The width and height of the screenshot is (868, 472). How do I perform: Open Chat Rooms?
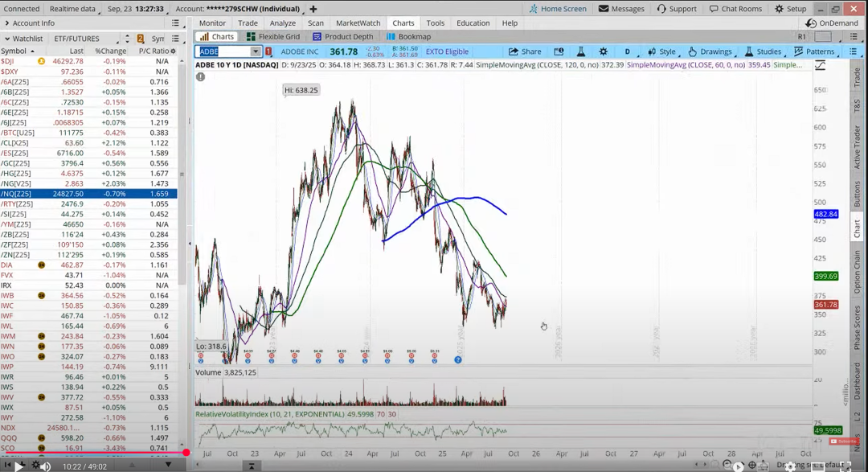[735, 9]
